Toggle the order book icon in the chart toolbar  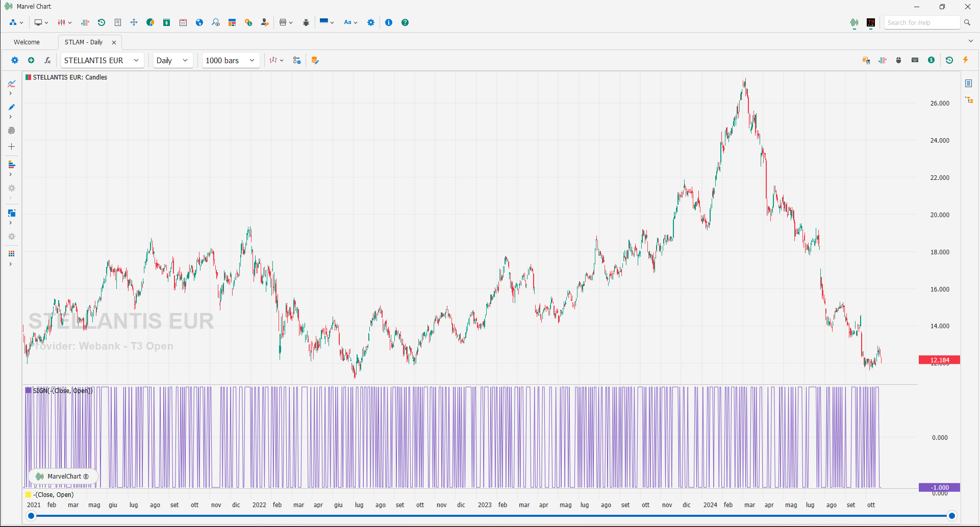[883, 60]
